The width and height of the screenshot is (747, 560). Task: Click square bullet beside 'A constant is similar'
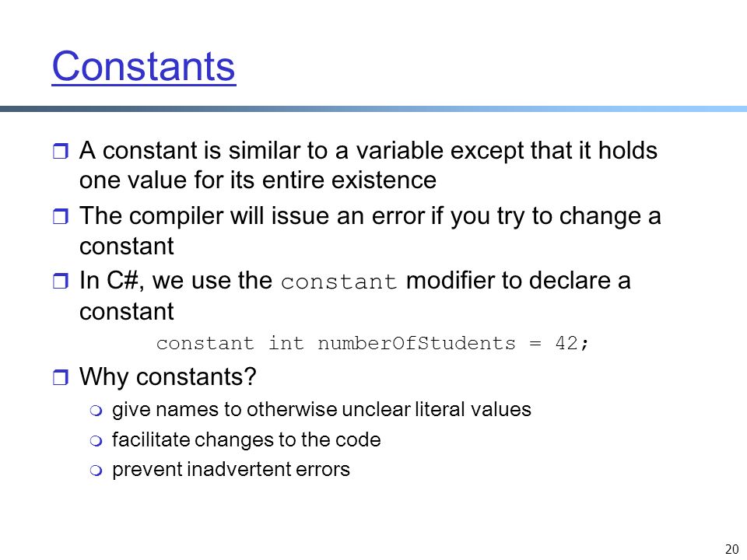[x=60, y=151]
